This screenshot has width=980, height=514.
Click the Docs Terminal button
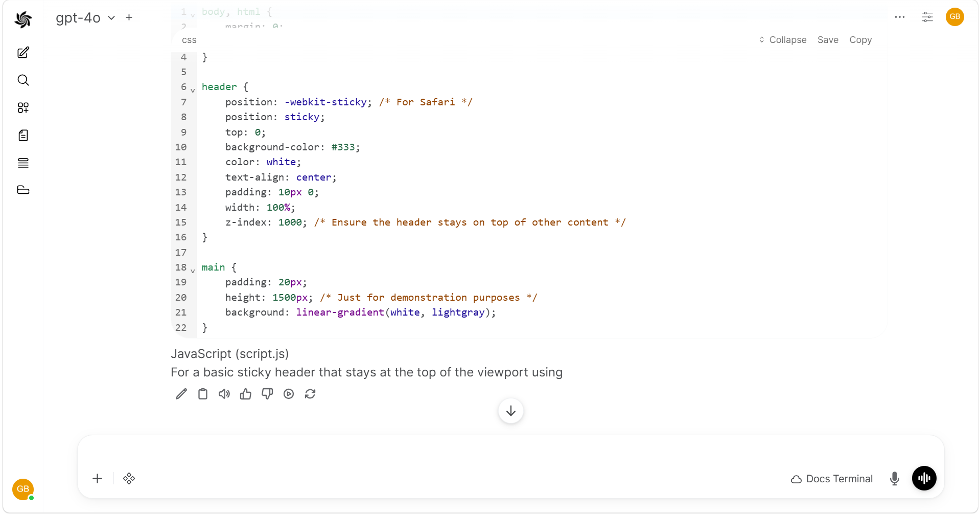pyautogui.click(x=832, y=479)
